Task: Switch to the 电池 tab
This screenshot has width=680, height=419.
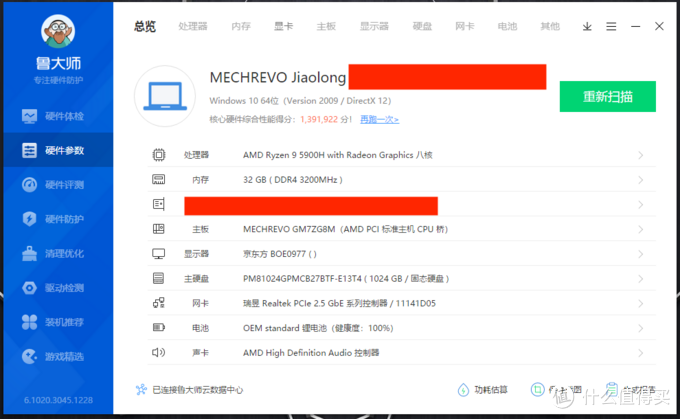Action: tap(507, 27)
